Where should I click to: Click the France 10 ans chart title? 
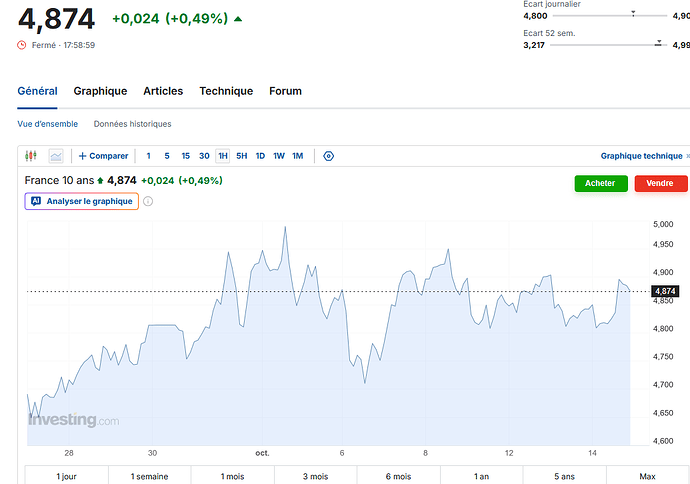[x=59, y=180]
